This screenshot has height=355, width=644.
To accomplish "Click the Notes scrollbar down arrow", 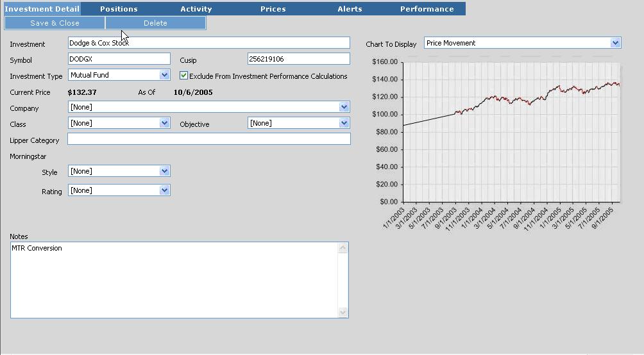I will click(343, 313).
